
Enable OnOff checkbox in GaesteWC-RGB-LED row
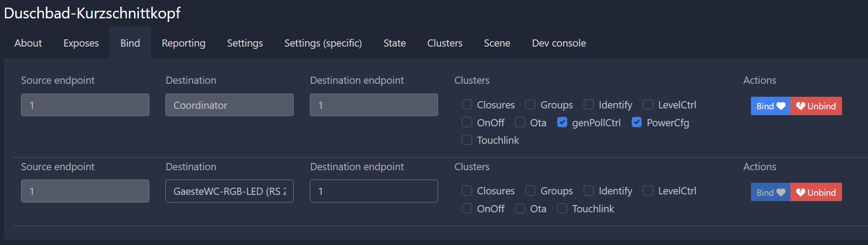(x=467, y=208)
